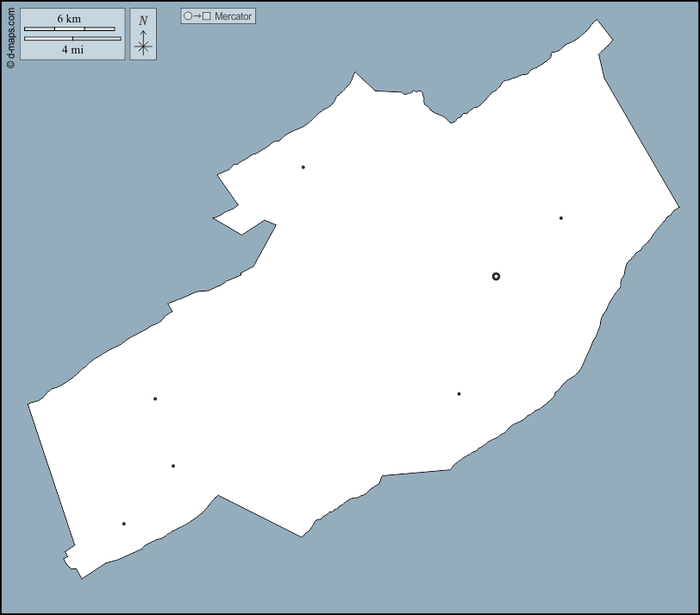
Task: Click the letter N on the compass
Action: 143,21
